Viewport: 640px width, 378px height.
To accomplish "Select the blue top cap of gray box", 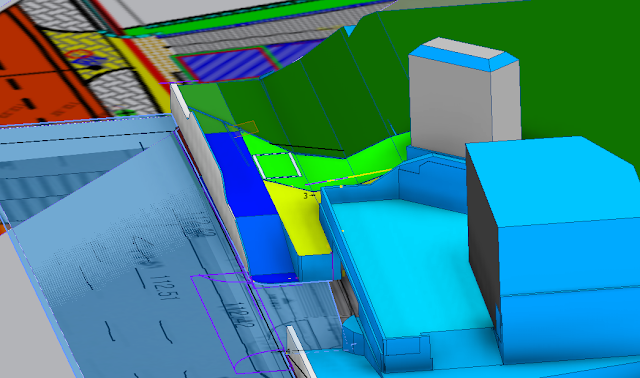I will tap(463, 54).
